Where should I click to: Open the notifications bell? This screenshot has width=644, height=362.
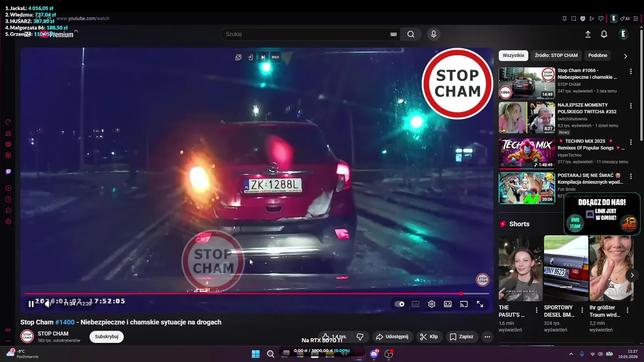tap(604, 34)
